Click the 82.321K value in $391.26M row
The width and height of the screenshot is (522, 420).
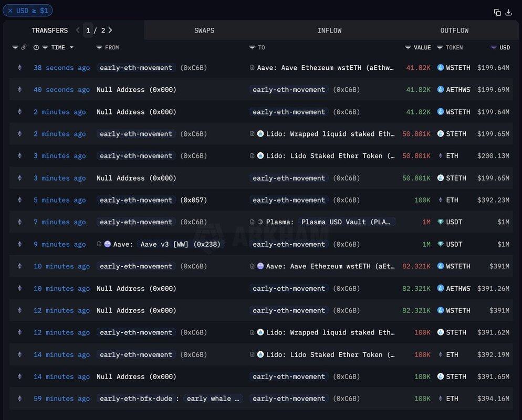[x=416, y=288]
